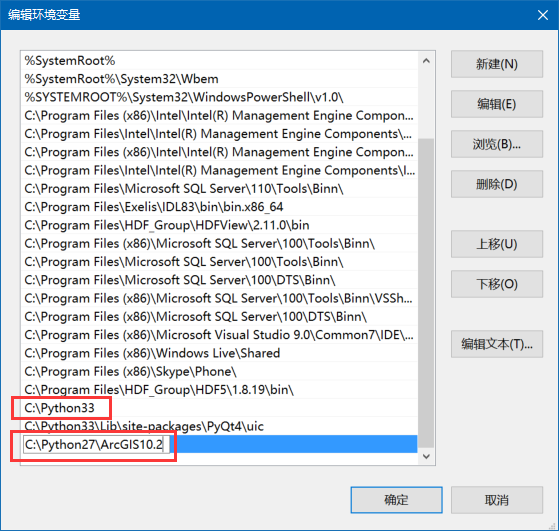Select the %SystemRoot% entry
Screen dimensions: 559x531
tap(219, 61)
